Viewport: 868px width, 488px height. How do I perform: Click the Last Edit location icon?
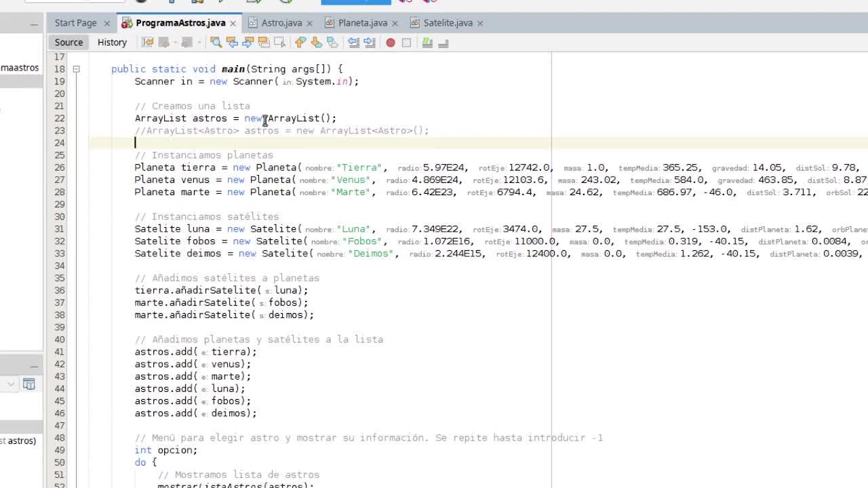coord(147,43)
